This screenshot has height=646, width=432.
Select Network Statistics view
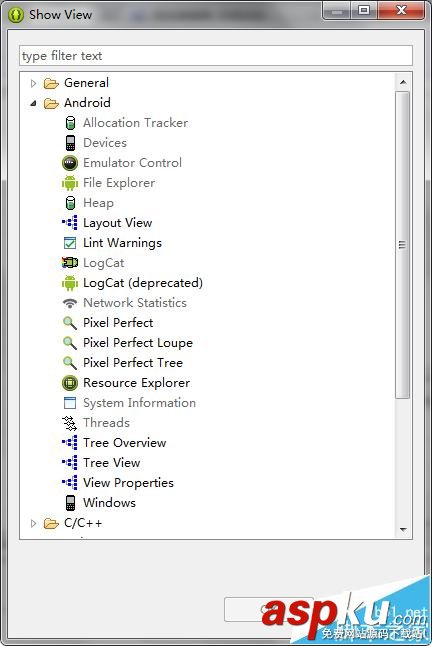pos(135,303)
